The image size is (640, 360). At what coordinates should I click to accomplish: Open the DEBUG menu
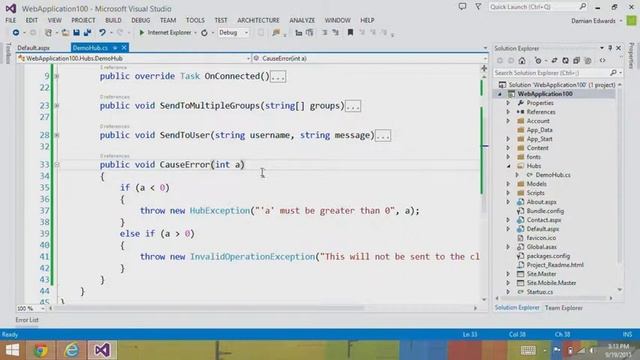140,20
